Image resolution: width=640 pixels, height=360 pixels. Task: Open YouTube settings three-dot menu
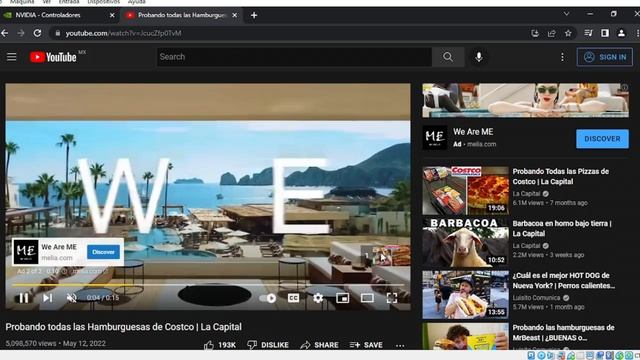562,57
